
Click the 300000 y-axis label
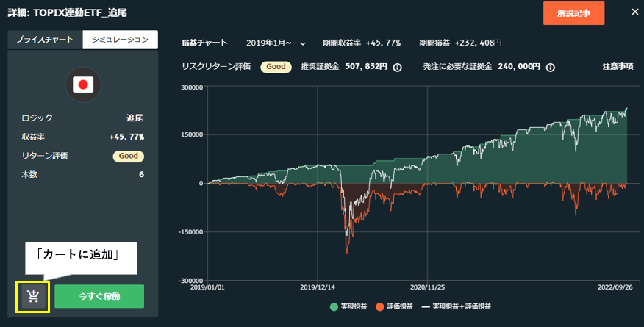192,87
